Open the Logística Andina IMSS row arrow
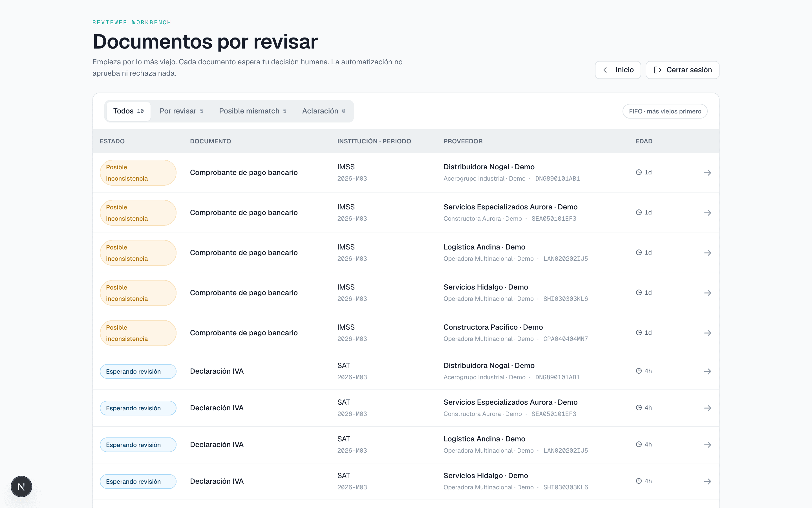This screenshot has width=812, height=508. click(707, 253)
